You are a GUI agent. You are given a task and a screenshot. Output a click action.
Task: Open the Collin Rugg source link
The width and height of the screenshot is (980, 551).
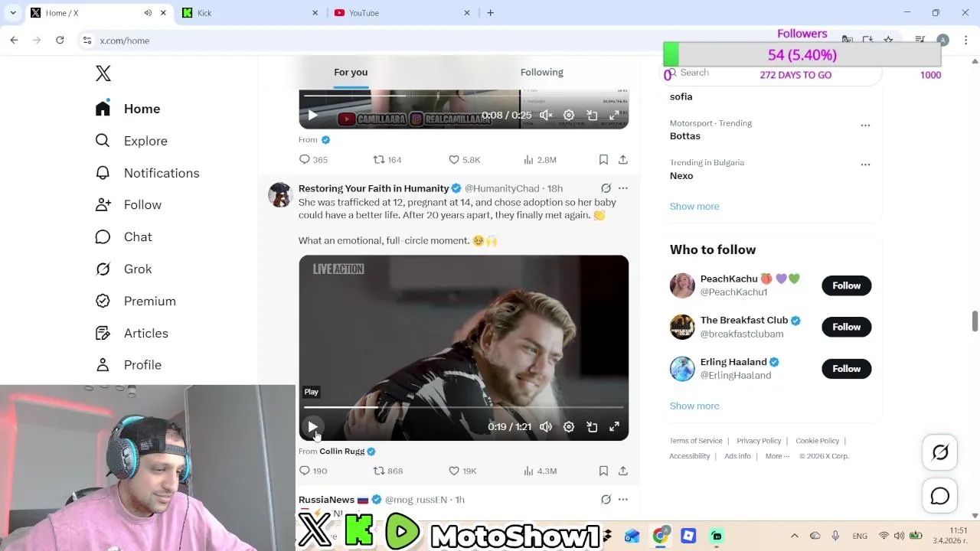coord(341,452)
